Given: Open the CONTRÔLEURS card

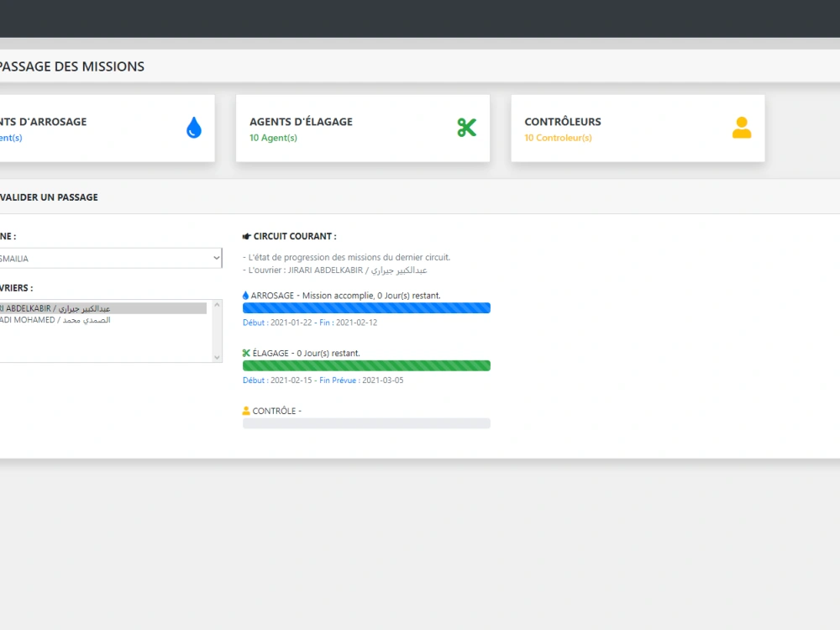Looking at the screenshot, I should 638,128.
